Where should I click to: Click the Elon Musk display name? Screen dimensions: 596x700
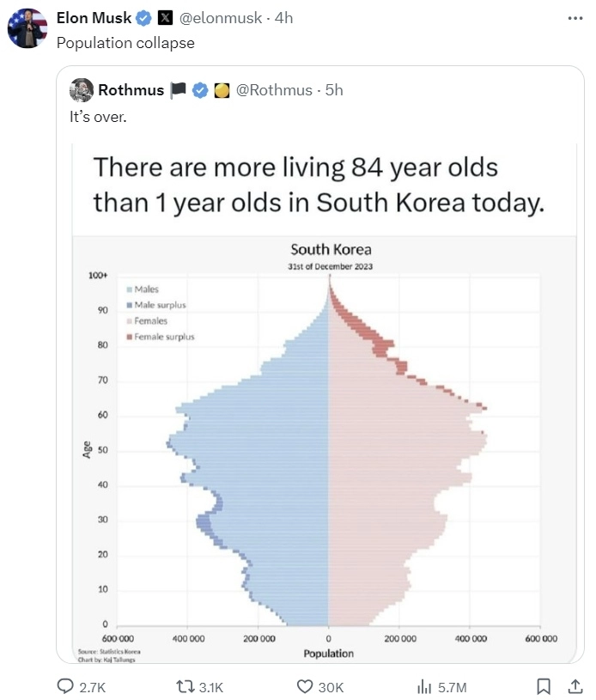(94, 18)
